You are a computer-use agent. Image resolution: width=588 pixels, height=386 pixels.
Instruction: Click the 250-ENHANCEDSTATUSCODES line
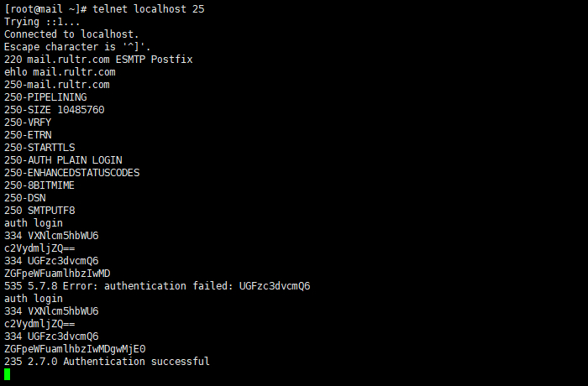72,173
